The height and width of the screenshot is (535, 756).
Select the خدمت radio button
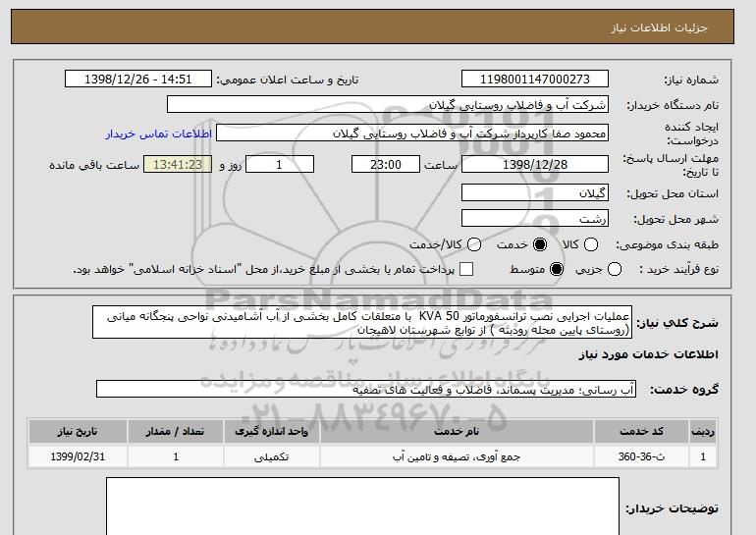pos(540,244)
